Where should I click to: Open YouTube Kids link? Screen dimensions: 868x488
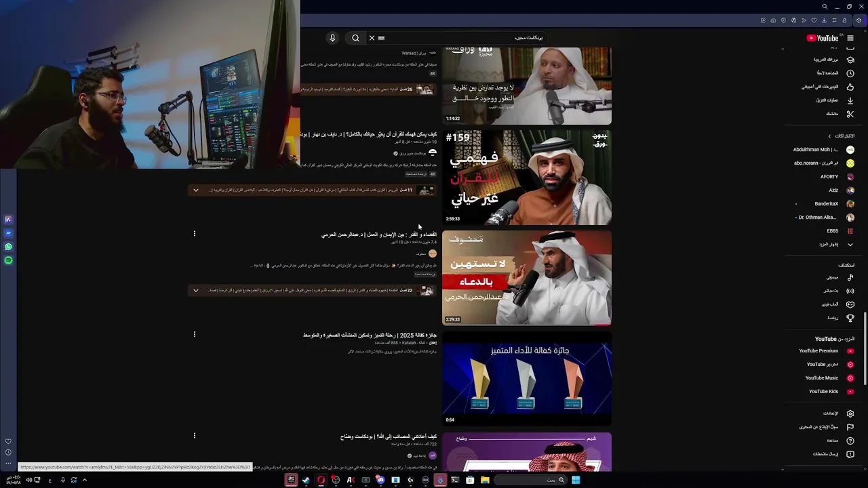[x=824, y=391]
